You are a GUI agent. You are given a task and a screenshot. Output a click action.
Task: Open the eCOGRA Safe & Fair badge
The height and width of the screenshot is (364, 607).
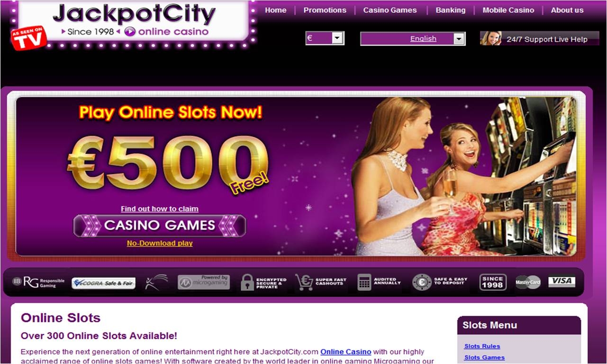tap(103, 283)
